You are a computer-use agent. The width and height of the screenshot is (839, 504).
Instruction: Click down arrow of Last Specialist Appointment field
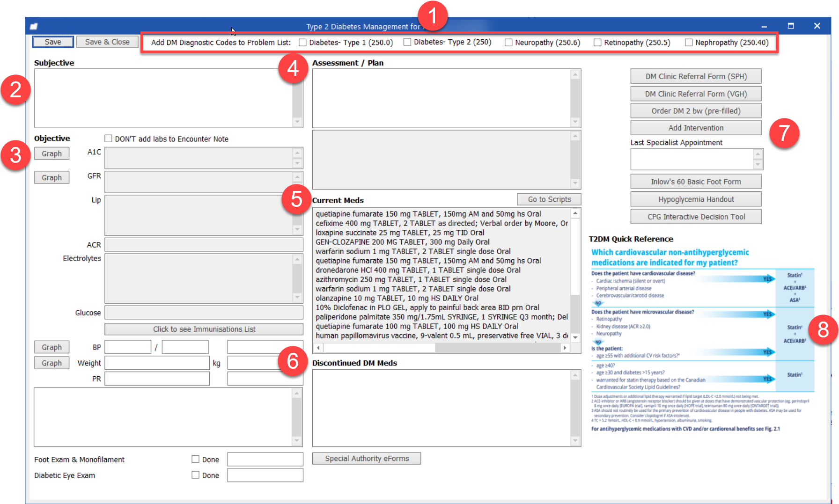click(x=758, y=165)
